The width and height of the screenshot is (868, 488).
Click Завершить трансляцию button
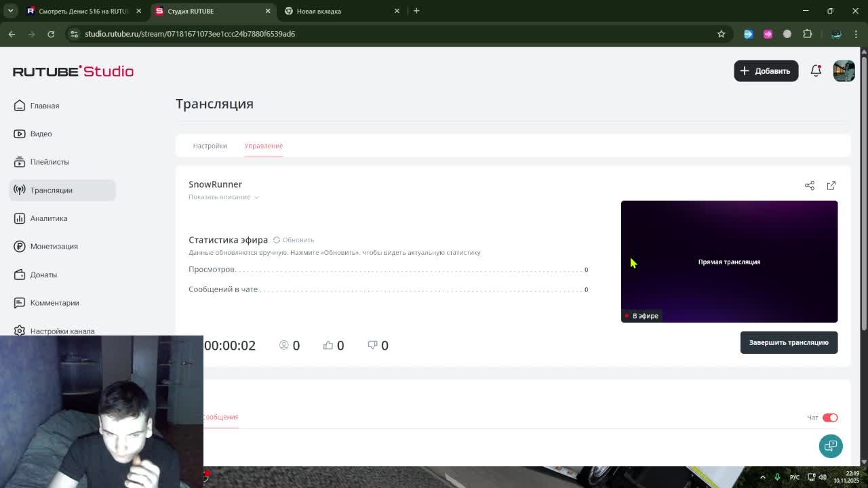pos(789,342)
